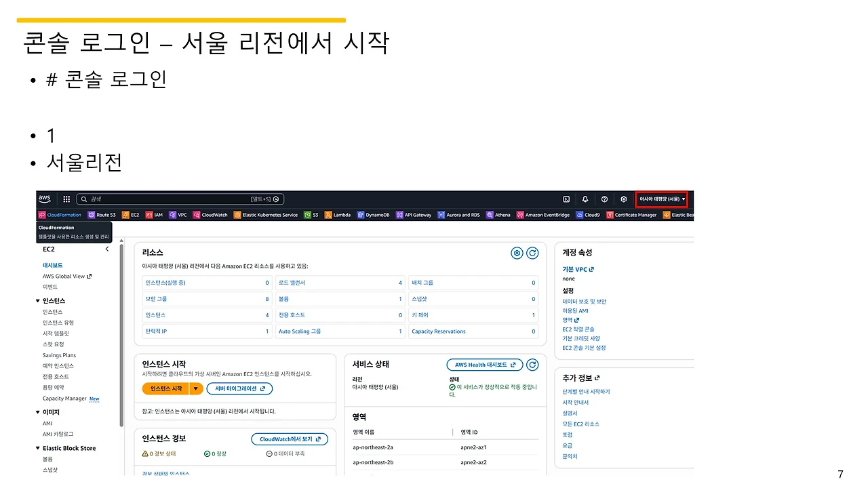The image size is (868, 488).
Task: Open the AWS services grid menu
Action: point(66,199)
